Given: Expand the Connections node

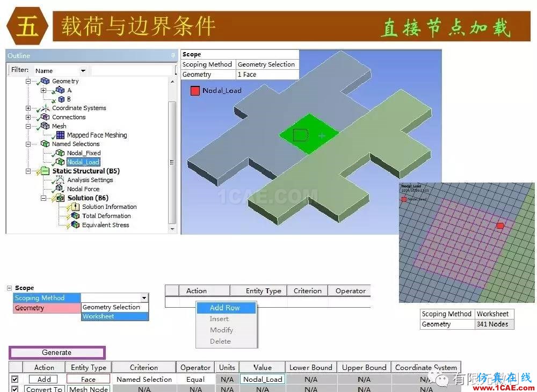Looking at the screenshot, I should click(28, 117).
